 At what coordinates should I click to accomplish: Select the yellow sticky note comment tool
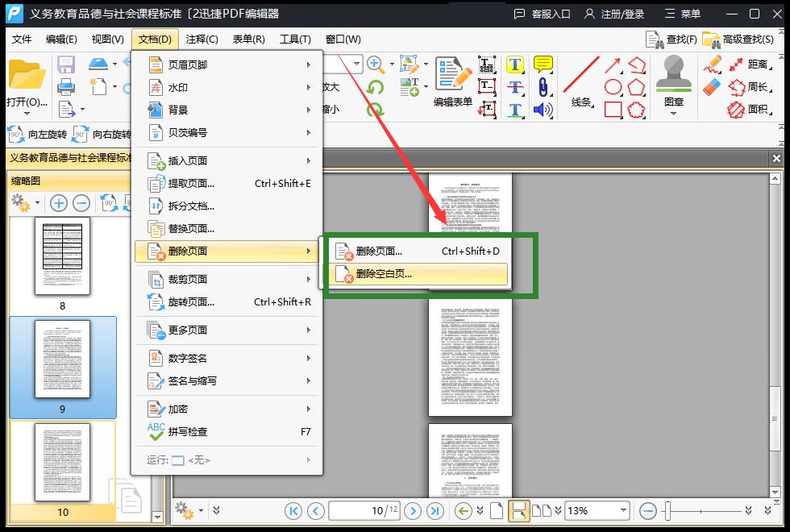tap(543, 64)
